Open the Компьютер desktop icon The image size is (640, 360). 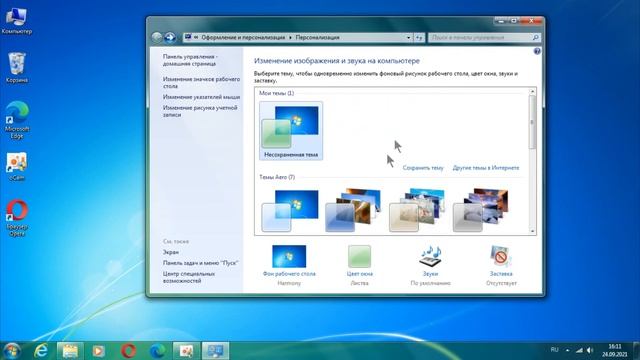coord(16,20)
